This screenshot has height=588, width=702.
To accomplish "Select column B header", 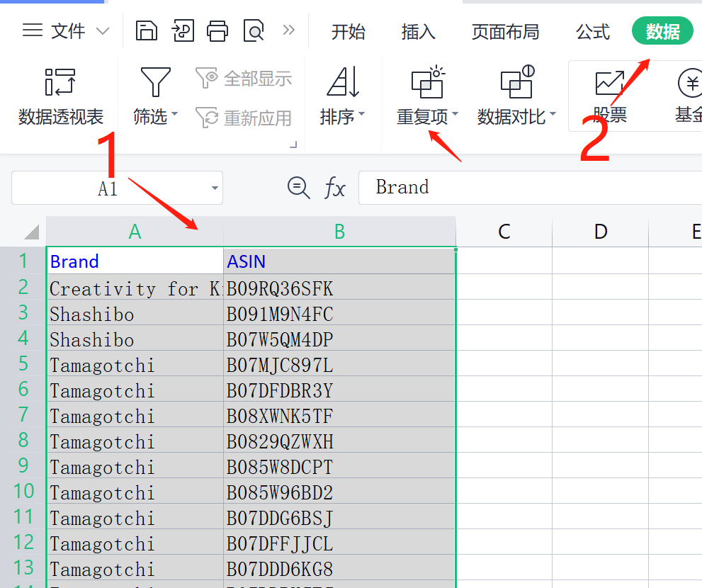I will click(339, 232).
